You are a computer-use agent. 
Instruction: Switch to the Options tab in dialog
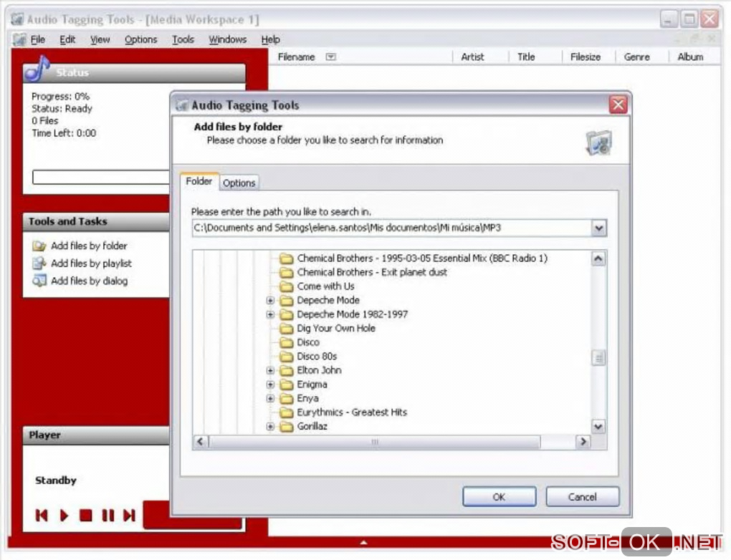[239, 183]
